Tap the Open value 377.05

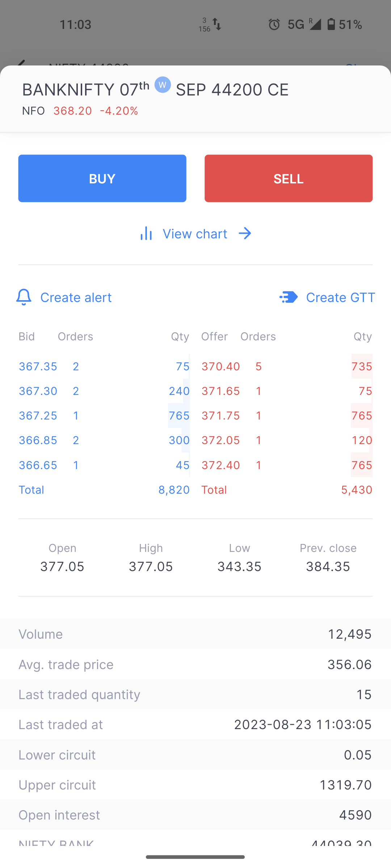tap(62, 566)
